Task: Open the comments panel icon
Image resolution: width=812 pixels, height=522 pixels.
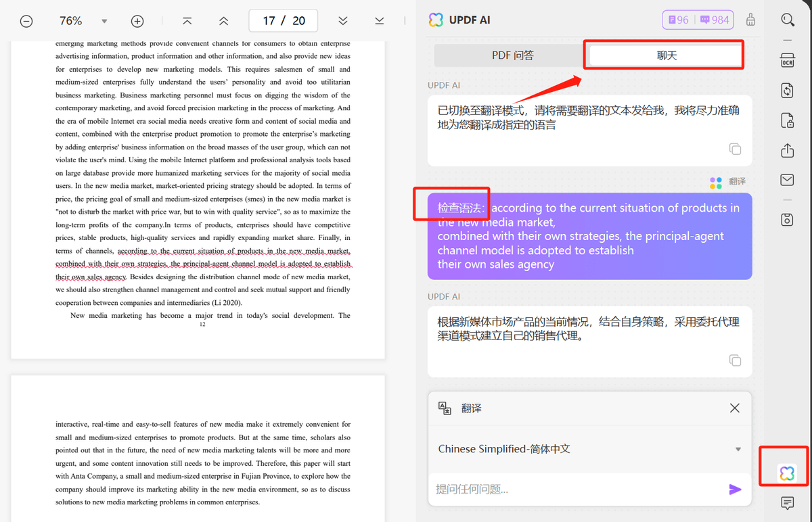Action: 788,502
